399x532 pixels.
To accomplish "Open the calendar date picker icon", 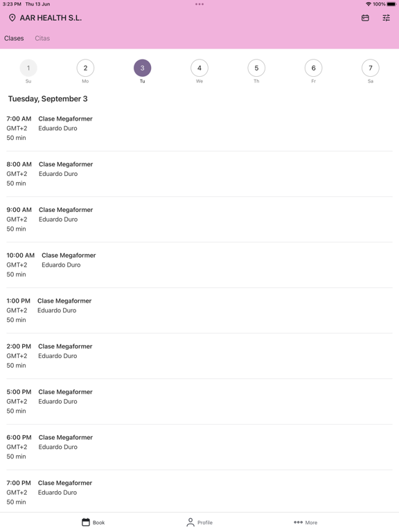I will click(x=365, y=18).
